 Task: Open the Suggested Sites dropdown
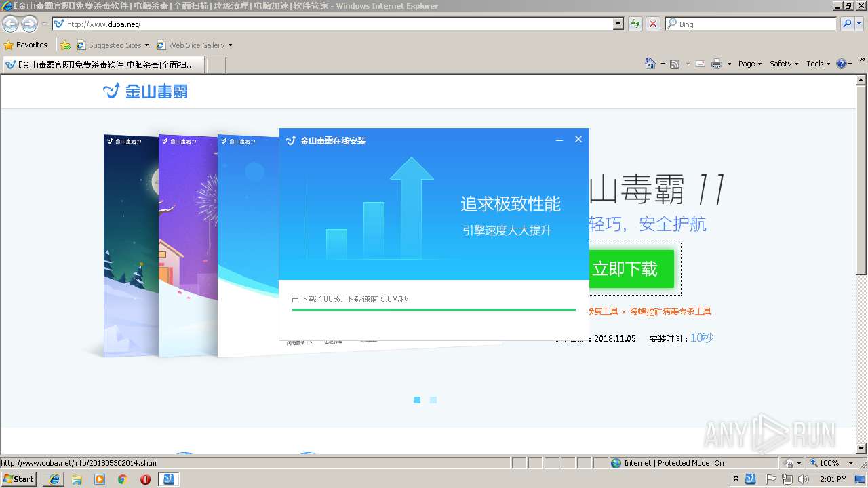coord(113,45)
